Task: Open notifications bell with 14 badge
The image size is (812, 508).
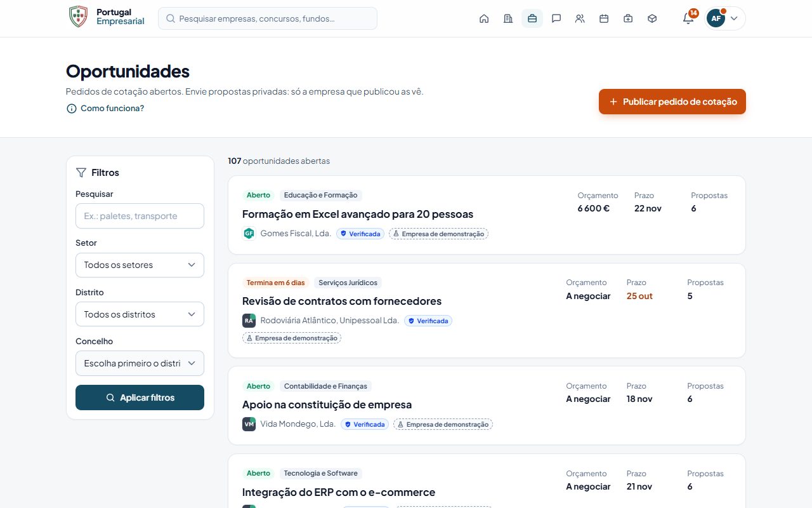Action: point(688,18)
